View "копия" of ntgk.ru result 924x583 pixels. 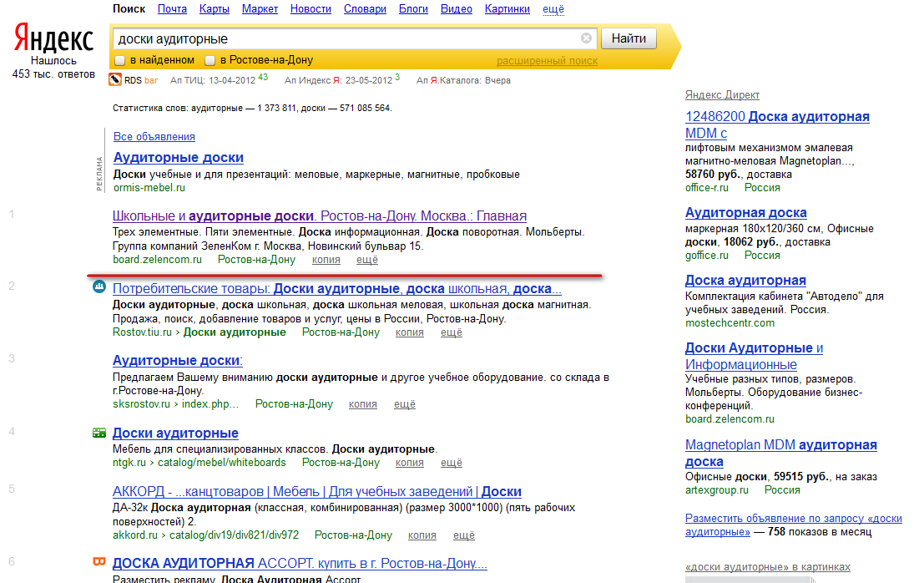pyautogui.click(x=410, y=463)
